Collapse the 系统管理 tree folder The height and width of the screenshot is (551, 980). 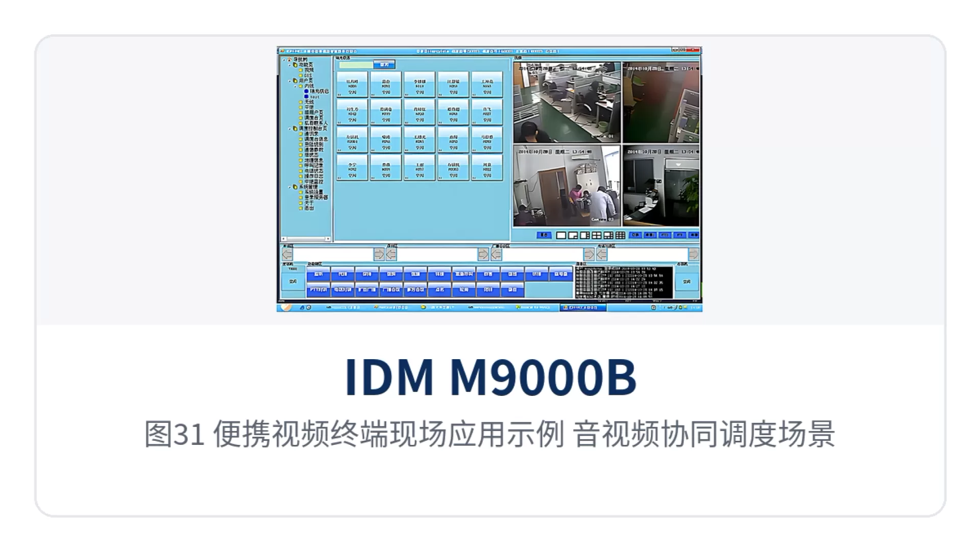coord(289,187)
